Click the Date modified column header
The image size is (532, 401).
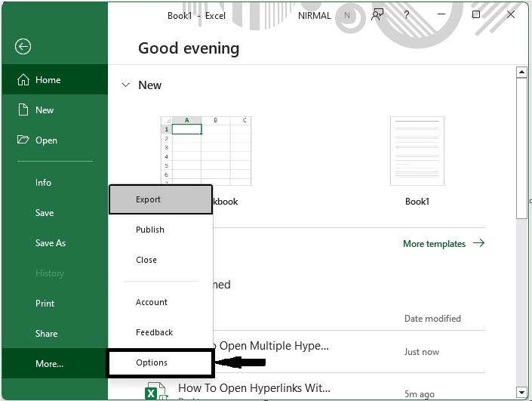[x=432, y=319]
